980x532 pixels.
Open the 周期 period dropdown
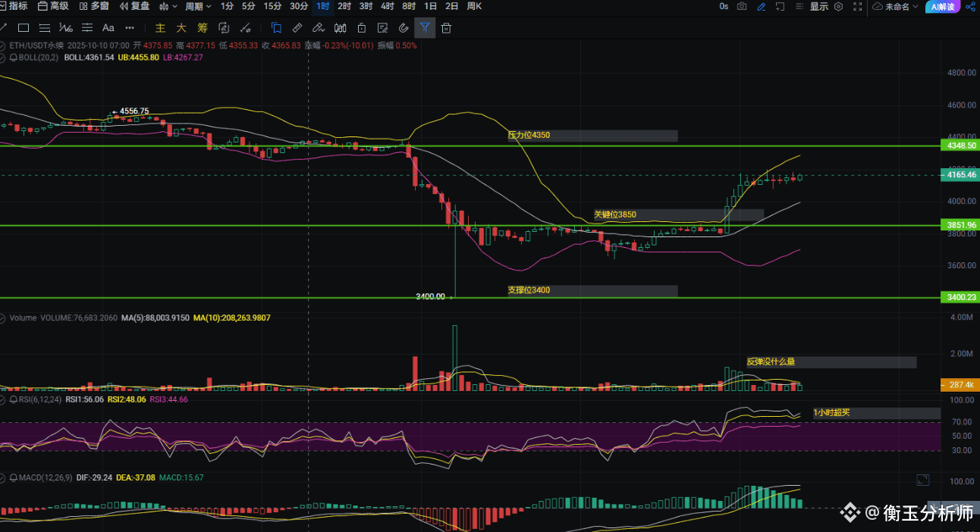[199, 6]
